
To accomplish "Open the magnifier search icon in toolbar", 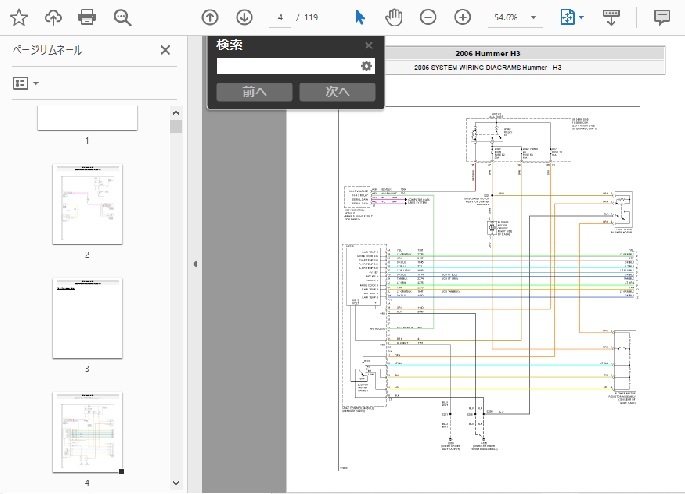I will [x=122, y=17].
